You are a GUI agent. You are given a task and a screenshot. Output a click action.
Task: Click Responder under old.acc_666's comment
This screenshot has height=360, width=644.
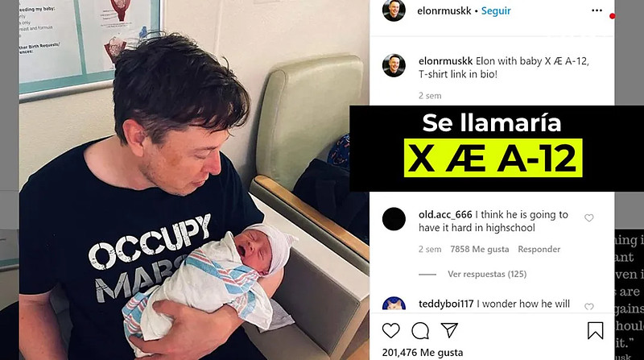(x=539, y=249)
